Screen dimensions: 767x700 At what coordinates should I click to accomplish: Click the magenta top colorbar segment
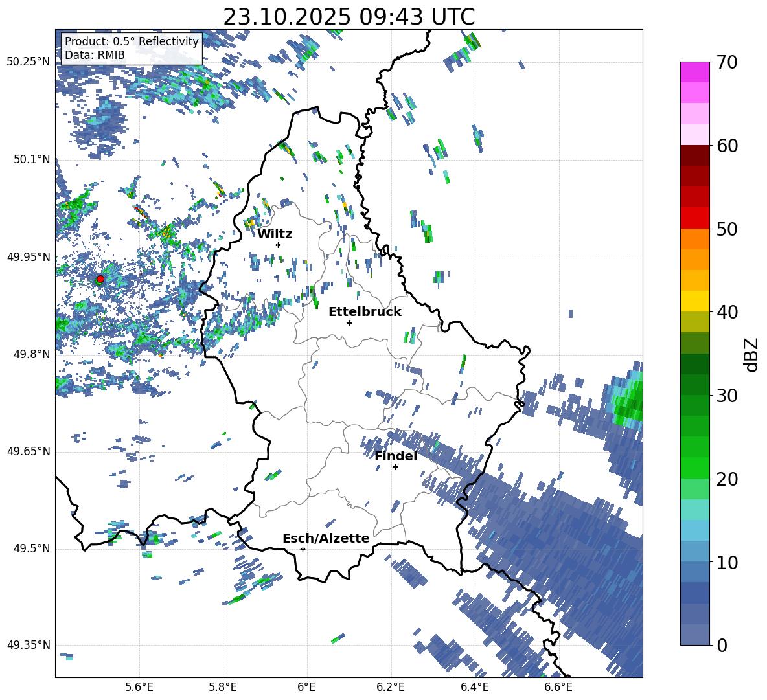[694, 72]
